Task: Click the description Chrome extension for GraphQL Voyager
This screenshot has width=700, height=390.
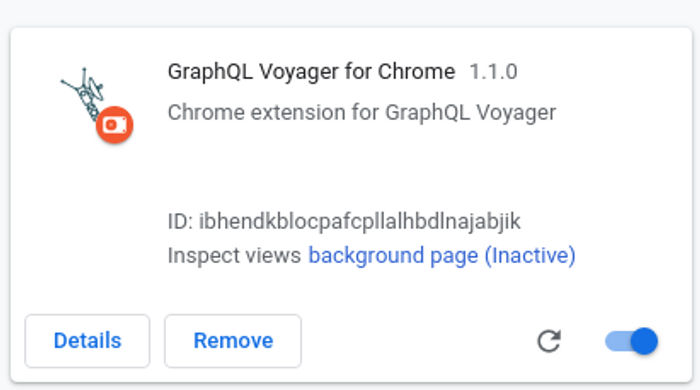Action: pos(362,112)
